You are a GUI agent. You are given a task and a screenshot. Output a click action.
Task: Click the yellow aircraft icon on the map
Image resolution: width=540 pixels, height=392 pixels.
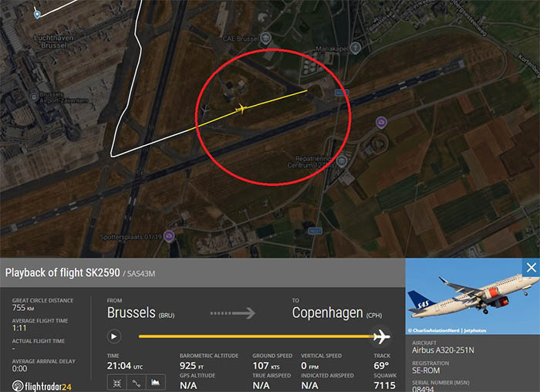point(241,109)
